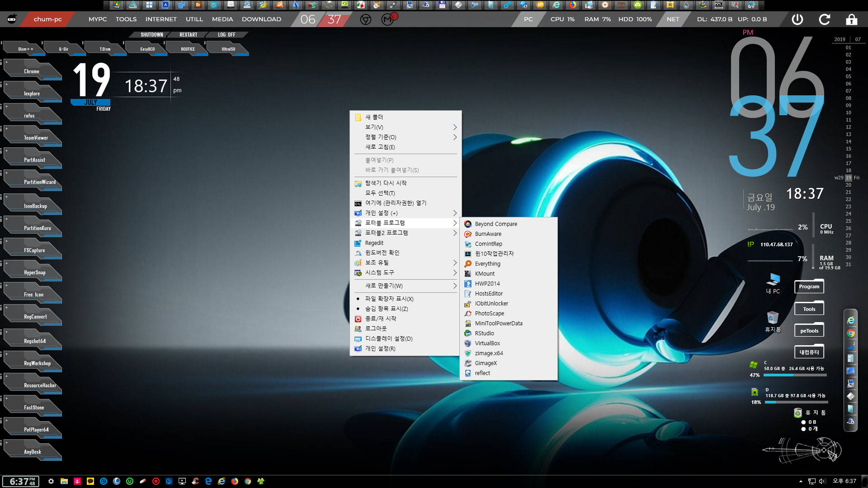The height and width of the screenshot is (488, 868).
Task: Show hidden system tray icons arrow
Action: (x=801, y=481)
